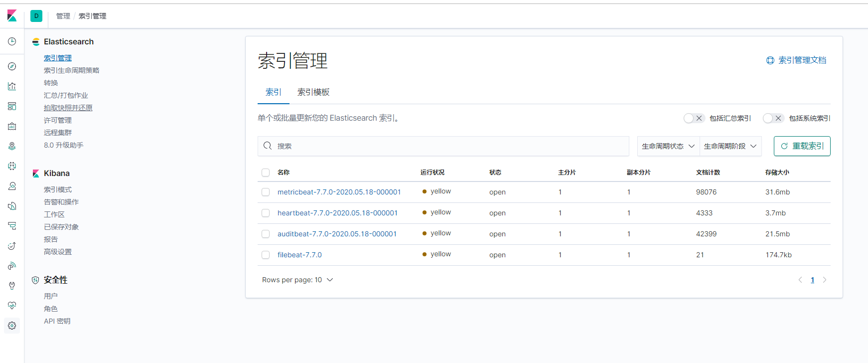This screenshot has width=868, height=363.
Task: Open 汇总/打包作业 in the Elasticsearch menu
Action: click(66, 95)
